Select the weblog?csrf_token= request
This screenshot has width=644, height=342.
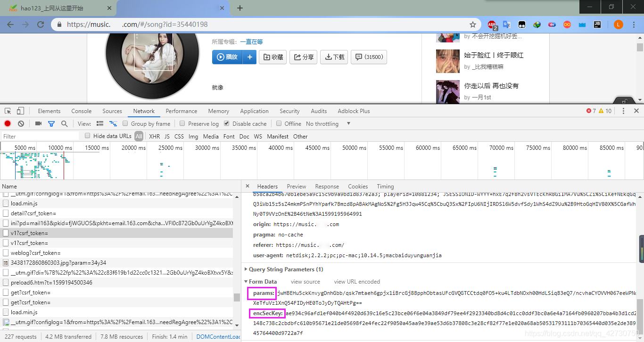pyautogui.click(x=116, y=252)
